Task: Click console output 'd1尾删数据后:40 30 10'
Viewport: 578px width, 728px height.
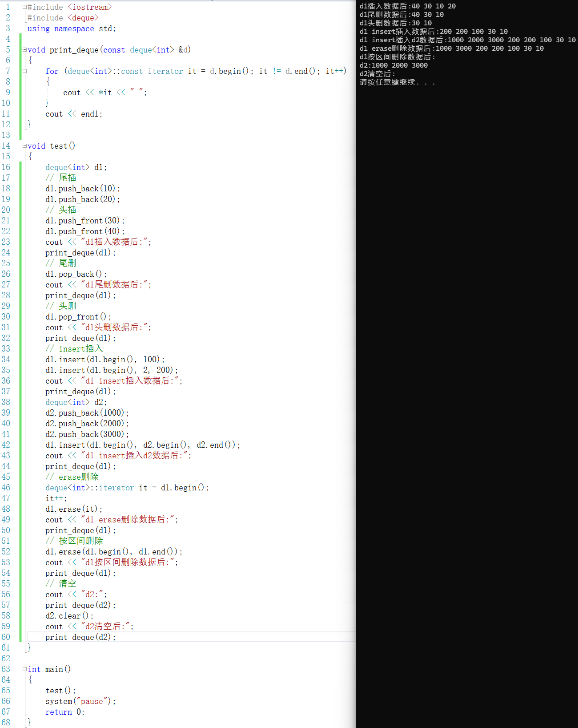Action: pos(401,15)
